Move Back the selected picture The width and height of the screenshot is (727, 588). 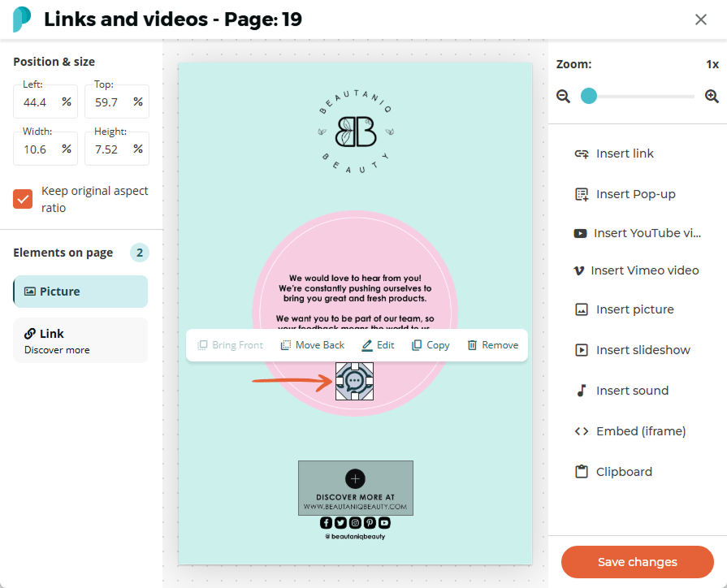coord(313,345)
